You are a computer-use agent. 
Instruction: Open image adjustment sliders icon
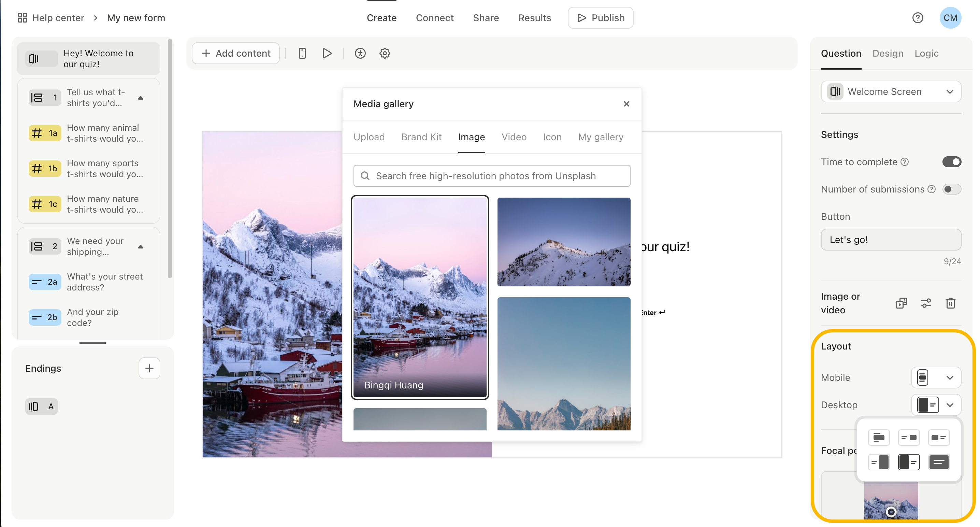pos(926,303)
